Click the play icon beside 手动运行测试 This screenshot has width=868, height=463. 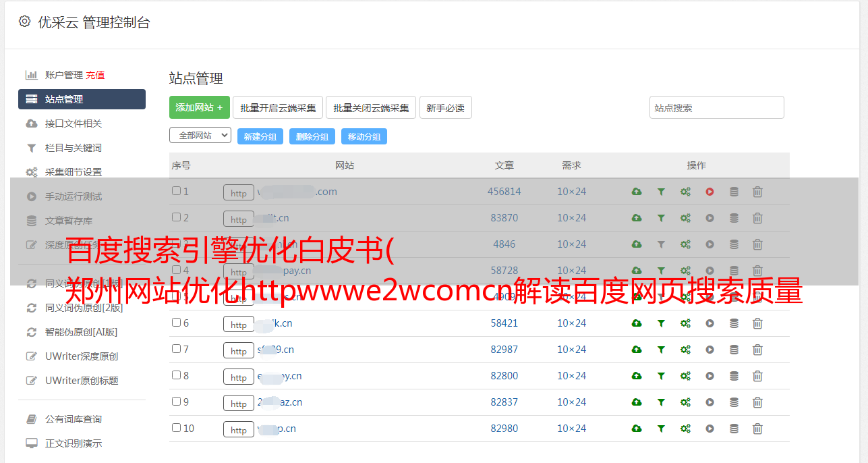coord(31,196)
